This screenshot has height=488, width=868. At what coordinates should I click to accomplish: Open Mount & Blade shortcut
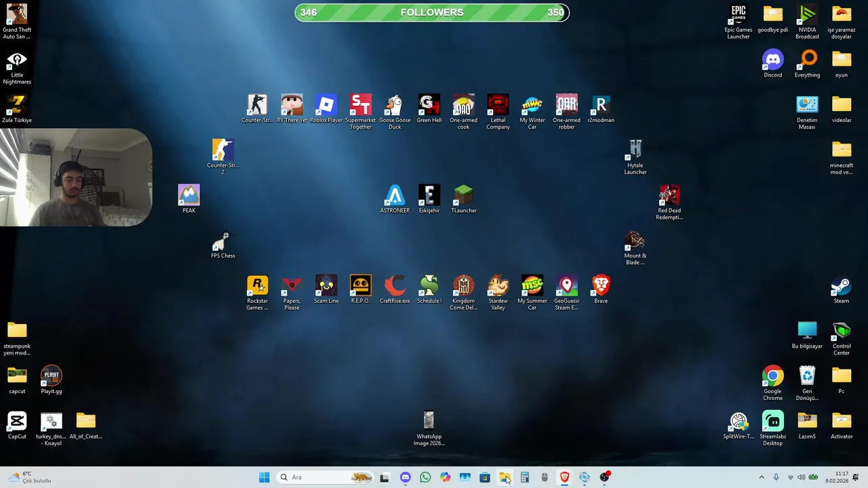pos(635,247)
